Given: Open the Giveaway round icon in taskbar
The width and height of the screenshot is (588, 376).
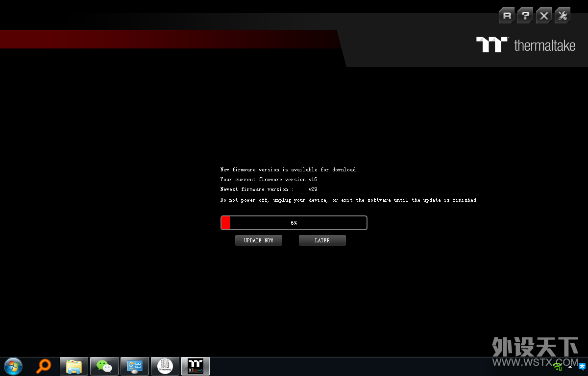Looking at the screenshot, I should pos(165,366).
